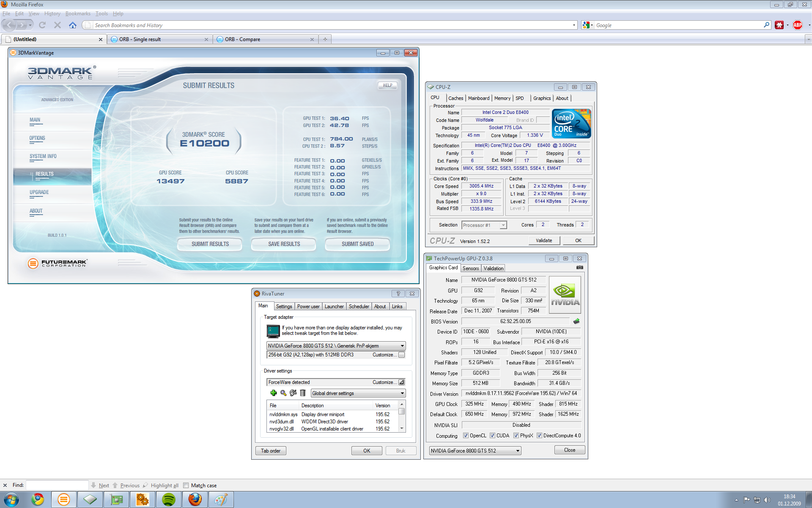Click the Firefox Reload icon
The height and width of the screenshot is (508, 812).
[42, 25]
